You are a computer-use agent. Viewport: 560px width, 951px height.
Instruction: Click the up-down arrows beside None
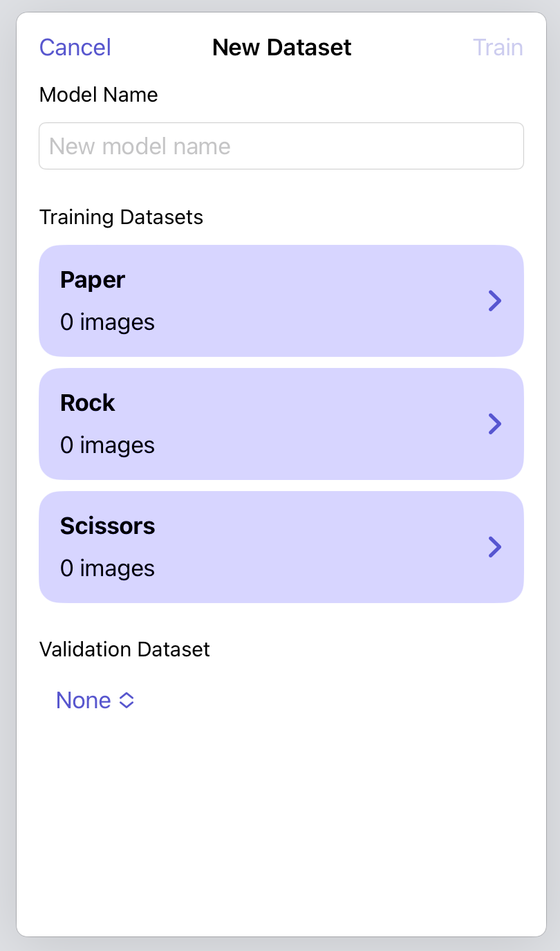(x=127, y=701)
